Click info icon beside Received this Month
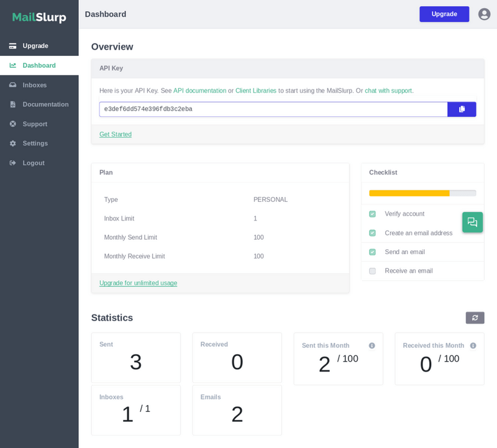Viewport: 497px width, 448px height. pyautogui.click(x=473, y=345)
